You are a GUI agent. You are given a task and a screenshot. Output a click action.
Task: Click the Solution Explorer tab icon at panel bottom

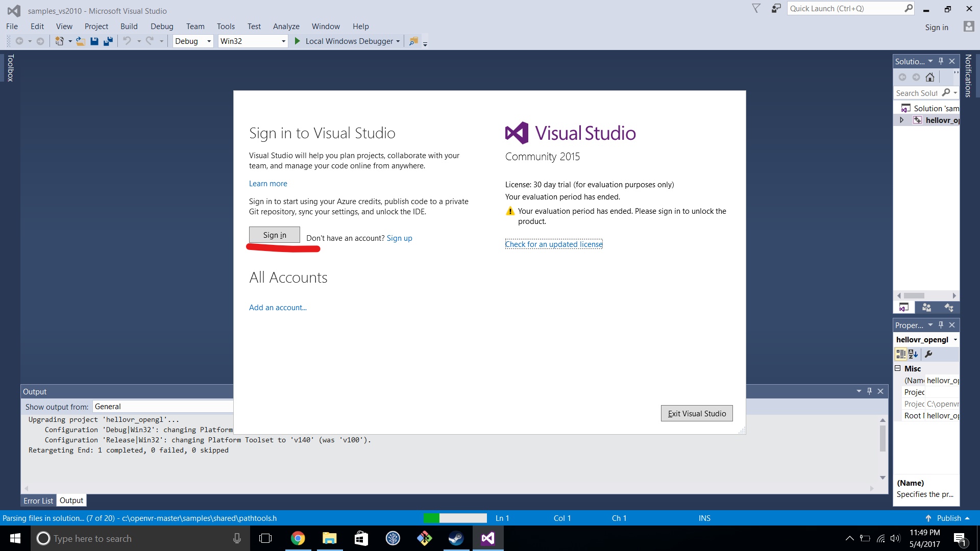pyautogui.click(x=904, y=307)
